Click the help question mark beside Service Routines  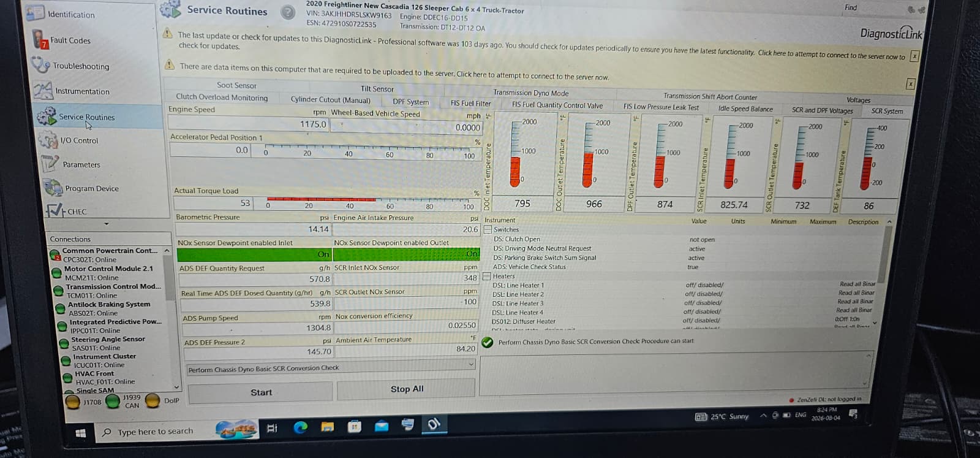pyautogui.click(x=287, y=12)
